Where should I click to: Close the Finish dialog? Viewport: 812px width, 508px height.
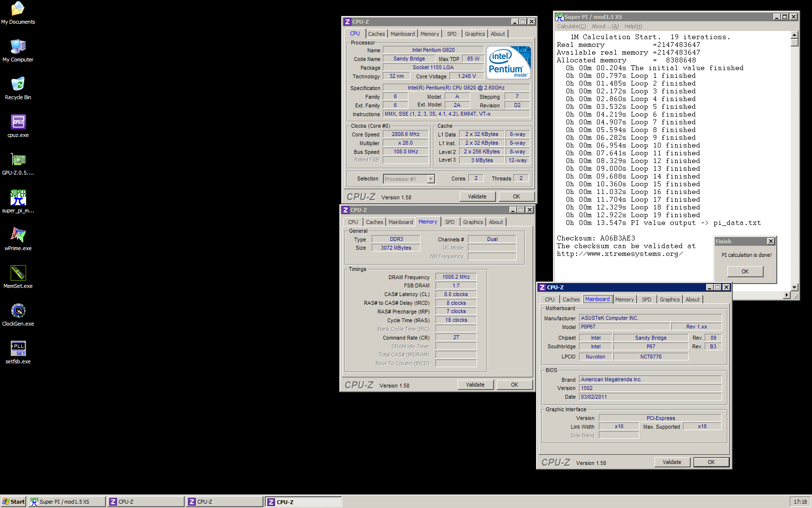click(771, 241)
